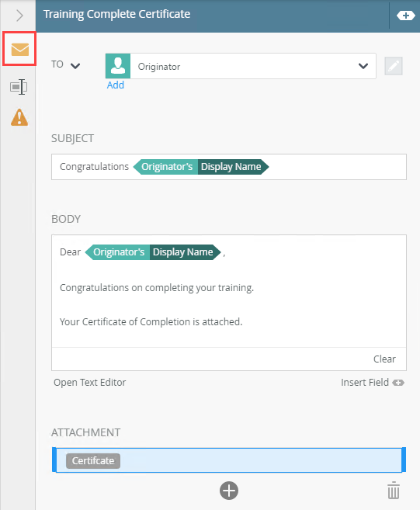Select the Certifcate attachment token
Viewport: 420px width, 510px height.
[x=93, y=461]
